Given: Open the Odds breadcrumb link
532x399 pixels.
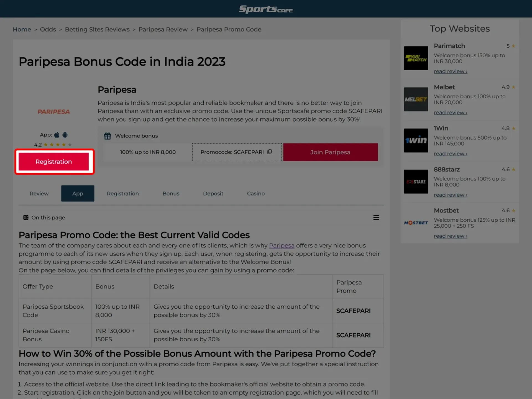Looking at the screenshot, I should click(x=48, y=29).
